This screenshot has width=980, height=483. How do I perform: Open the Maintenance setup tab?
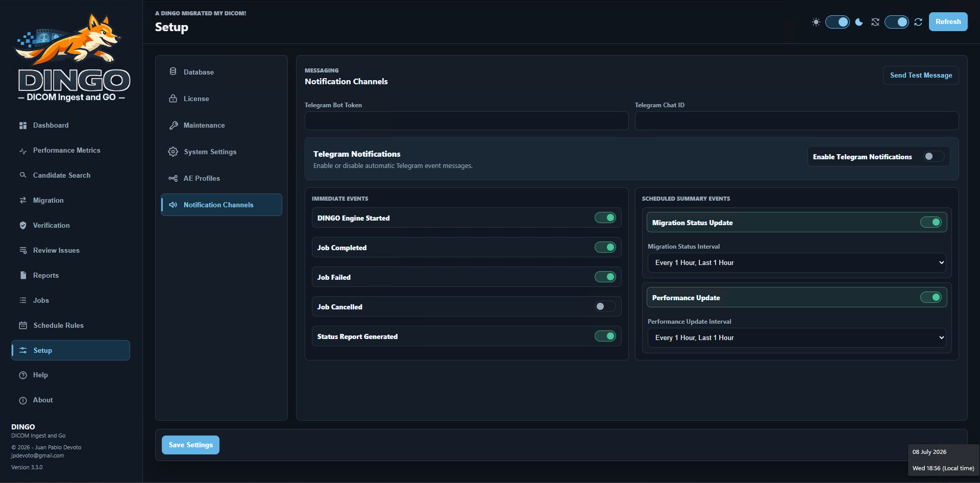coord(222,125)
